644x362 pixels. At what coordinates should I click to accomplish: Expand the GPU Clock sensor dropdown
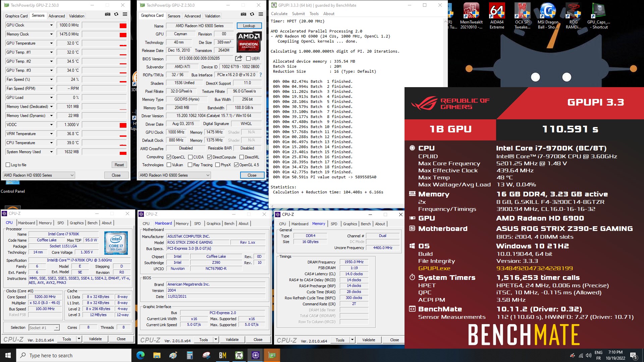(x=51, y=25)
